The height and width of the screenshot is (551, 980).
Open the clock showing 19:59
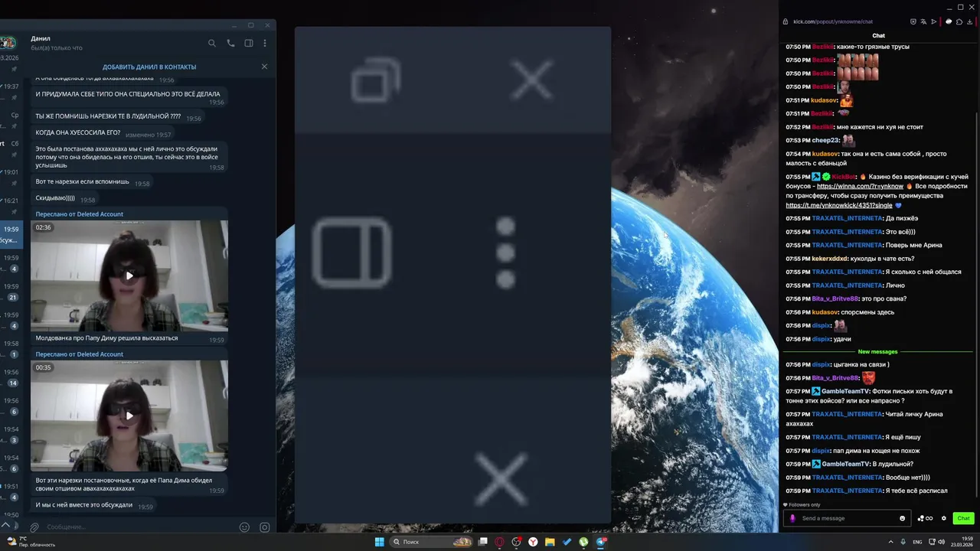coord(962,542)
